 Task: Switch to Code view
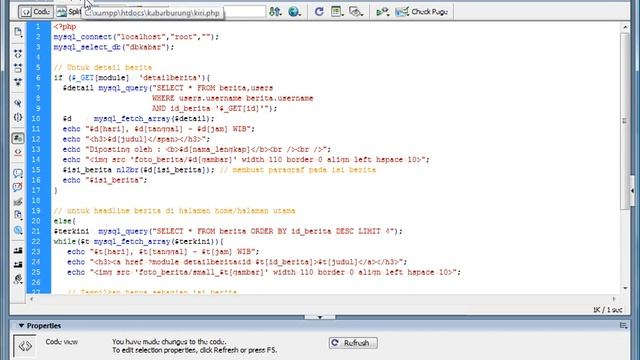(x=36, y=12)
